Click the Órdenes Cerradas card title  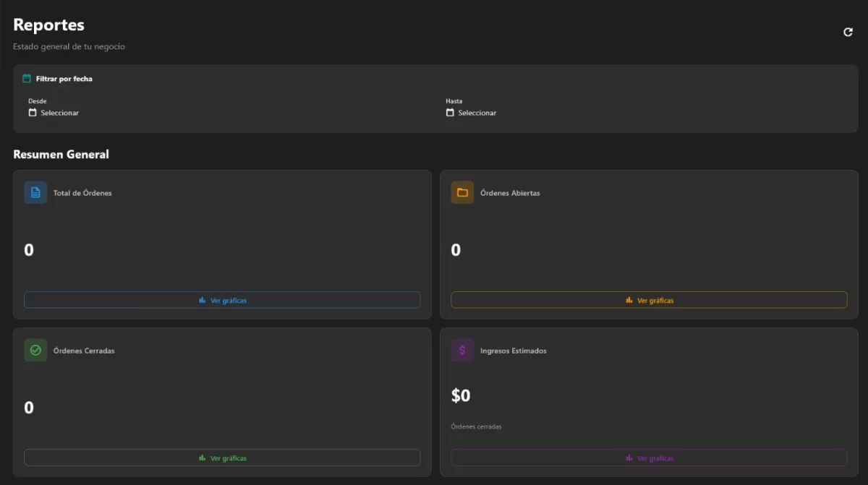84,351
